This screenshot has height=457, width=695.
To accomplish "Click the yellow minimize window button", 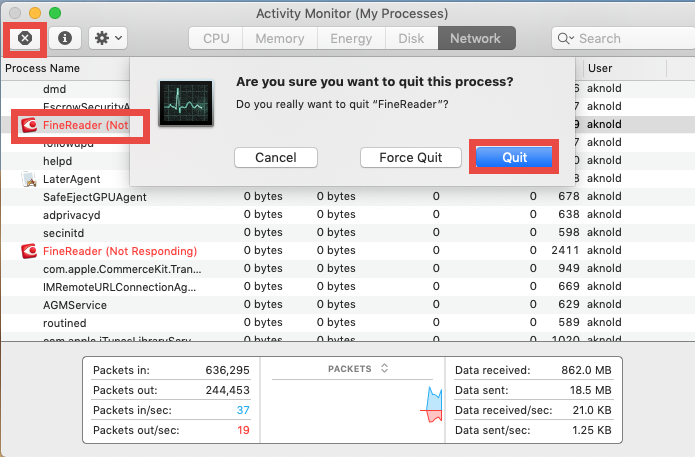I will pyautogui.click(x=35, y=13).
